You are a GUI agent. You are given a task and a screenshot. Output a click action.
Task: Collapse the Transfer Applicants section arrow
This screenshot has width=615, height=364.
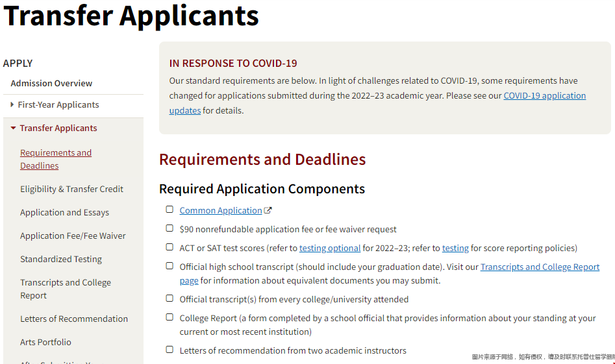(13, 128)
